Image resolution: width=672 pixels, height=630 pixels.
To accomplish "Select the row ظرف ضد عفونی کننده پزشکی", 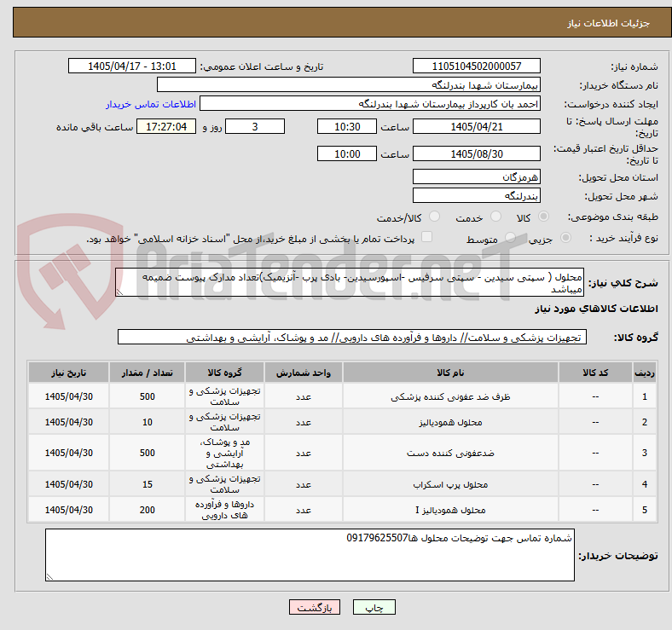I will 343,396.
